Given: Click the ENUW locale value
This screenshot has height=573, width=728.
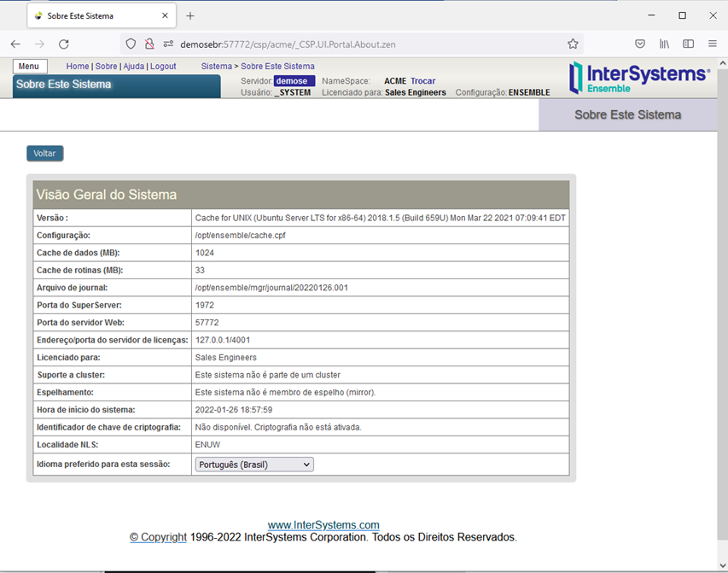Looking at the screenshot, I should click(x=207, y=445).
